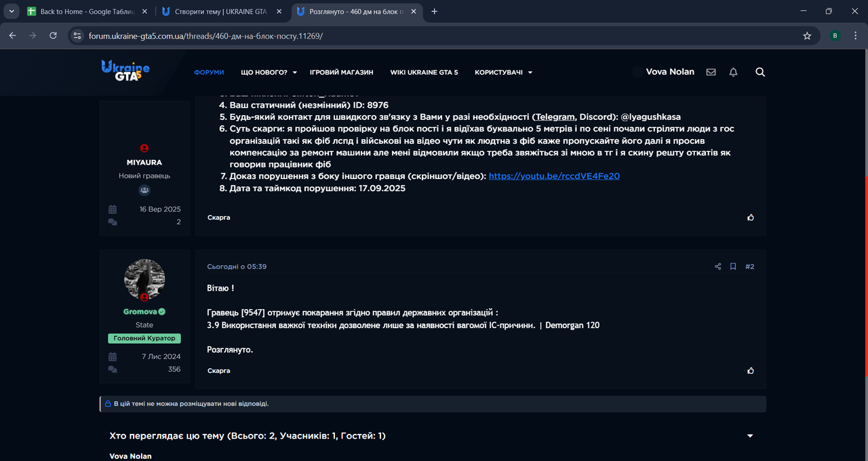Close the Back to Home Google Sheets tab
Viewport: 868px width, 461px height.
click(x=144, y=12)
